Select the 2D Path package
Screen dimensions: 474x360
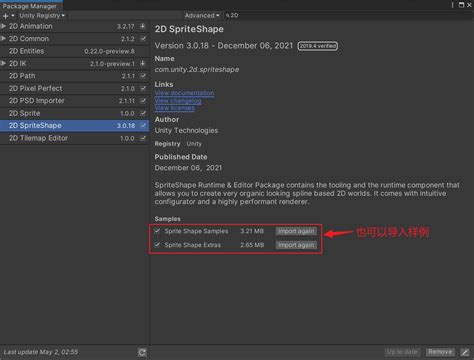[x=74, y=76]
